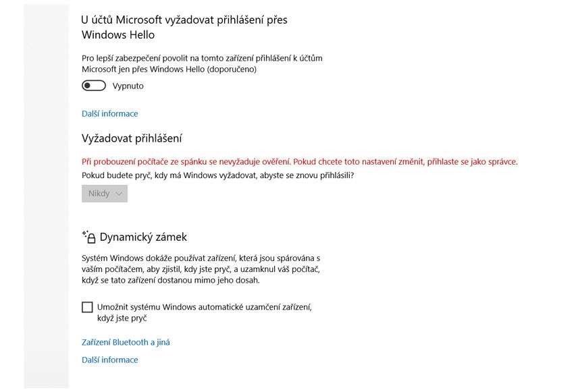
Task: Click the red administrator warning text
Action: coord(299,162)
